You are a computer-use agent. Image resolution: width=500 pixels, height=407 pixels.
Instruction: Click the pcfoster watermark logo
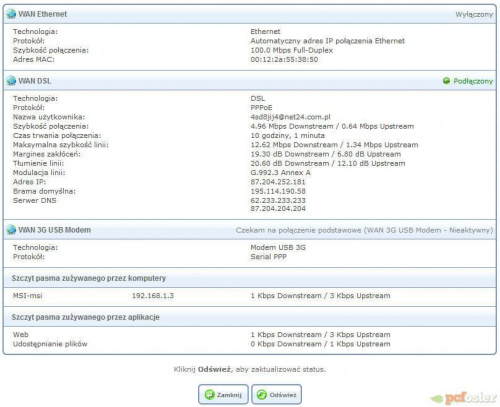click(463, 398)
